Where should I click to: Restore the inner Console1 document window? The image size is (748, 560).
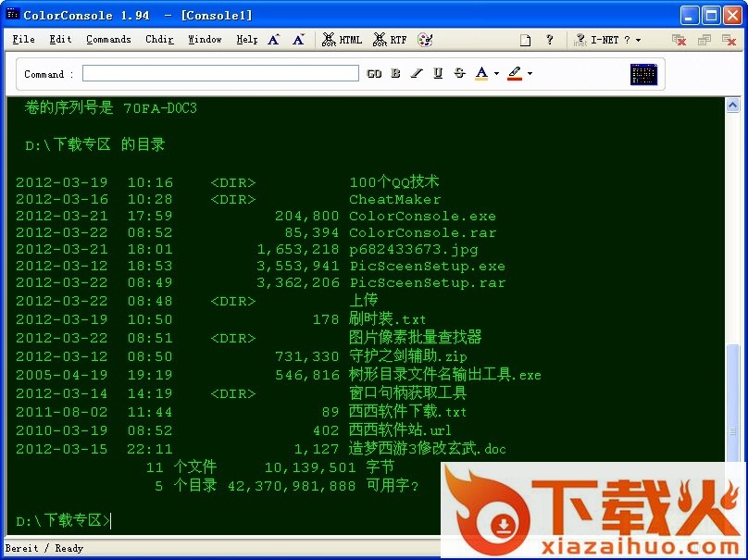pyautogui.click(x=704, y=40)
